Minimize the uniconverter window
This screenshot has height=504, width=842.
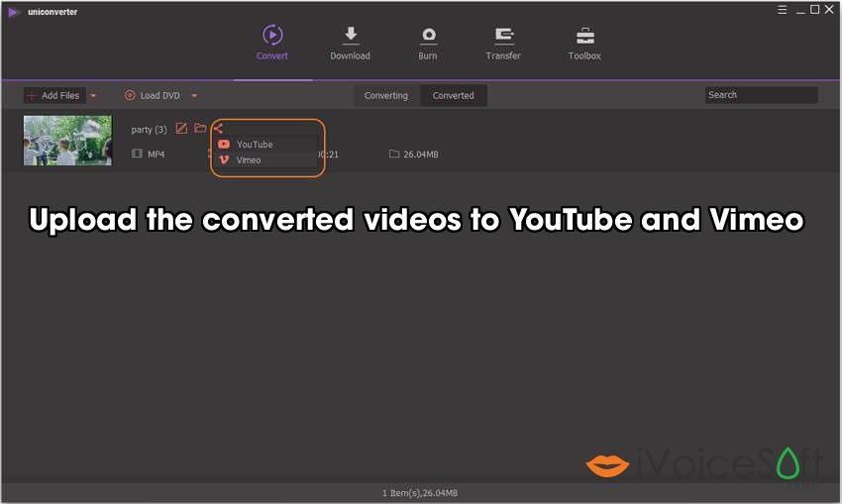[800, 10]
